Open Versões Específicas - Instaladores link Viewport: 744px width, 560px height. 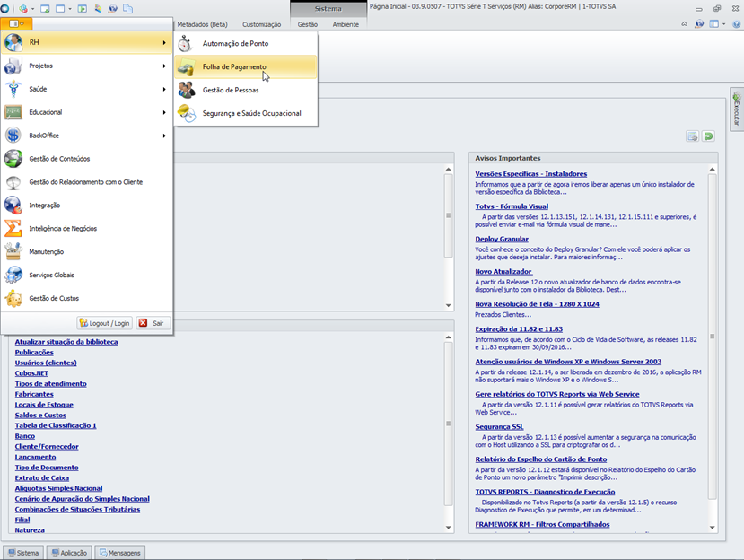tap(531, 174)
